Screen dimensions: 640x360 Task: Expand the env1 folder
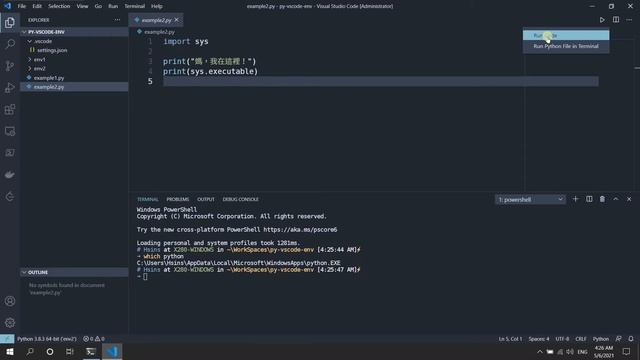click(x=74, y=60)
